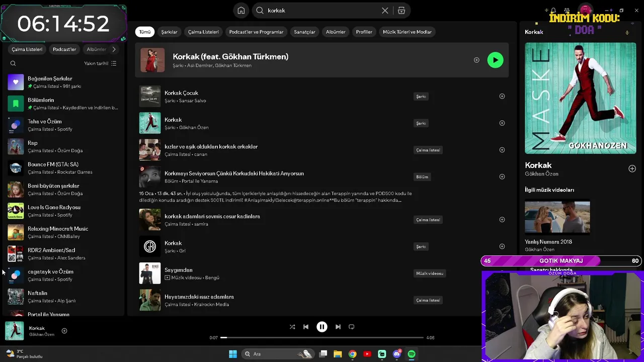Skip to the next track

(x=338, y=327)
